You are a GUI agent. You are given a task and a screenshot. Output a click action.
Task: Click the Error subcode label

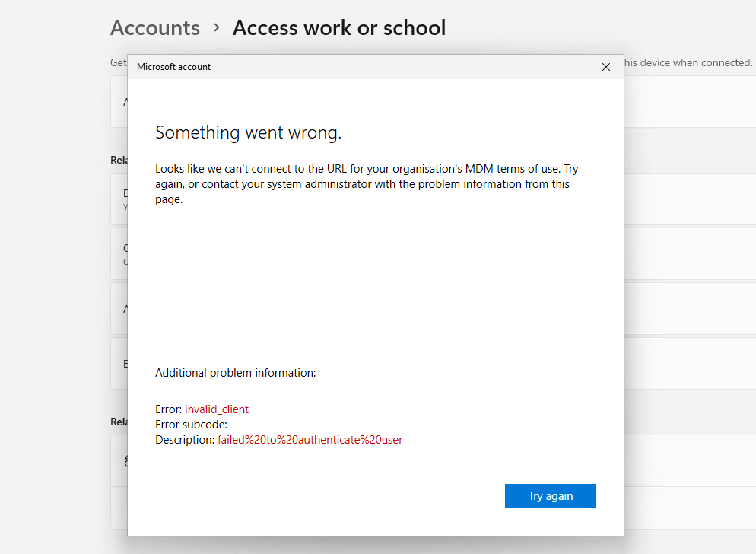pos(191,425)
